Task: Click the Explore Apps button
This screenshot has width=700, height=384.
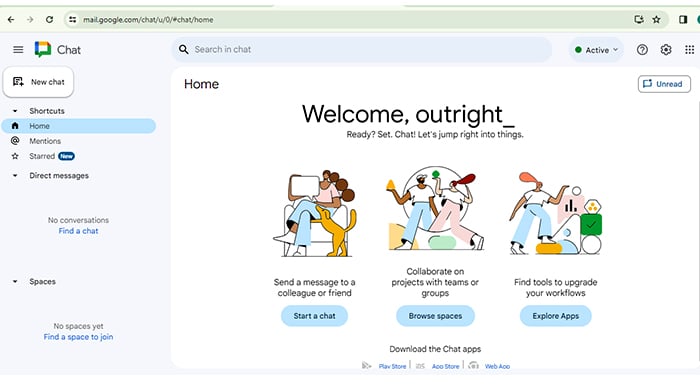Action: coord(555,316)
